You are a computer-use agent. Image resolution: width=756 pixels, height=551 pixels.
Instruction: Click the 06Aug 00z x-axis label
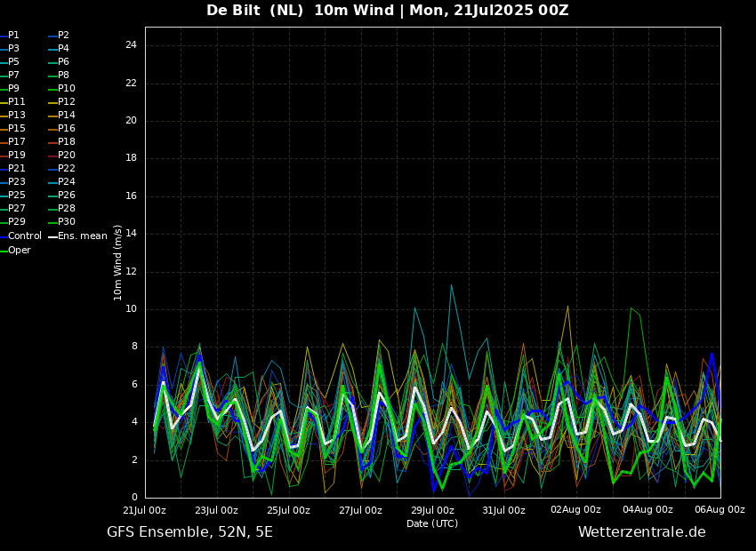720,510
